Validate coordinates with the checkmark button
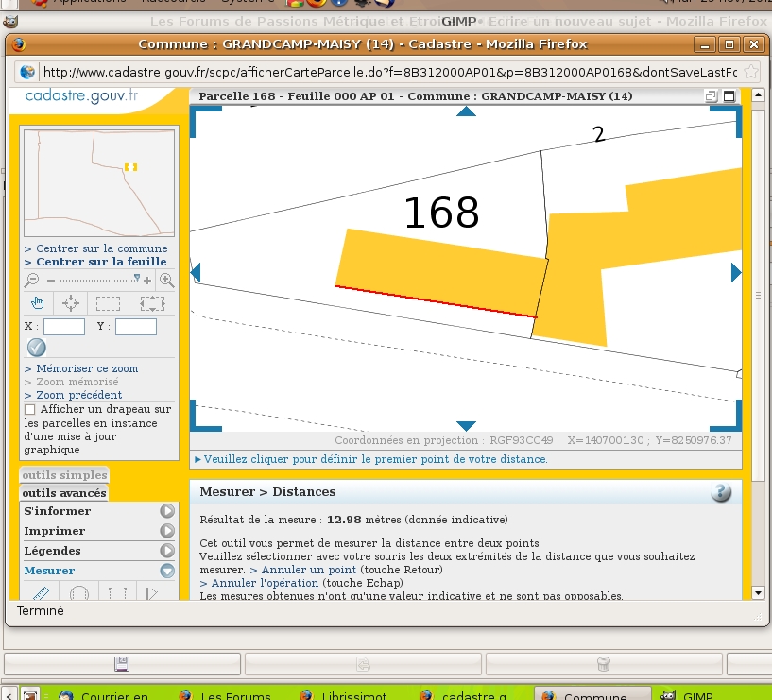The image size is (772, 700). [x=37, y=348]
